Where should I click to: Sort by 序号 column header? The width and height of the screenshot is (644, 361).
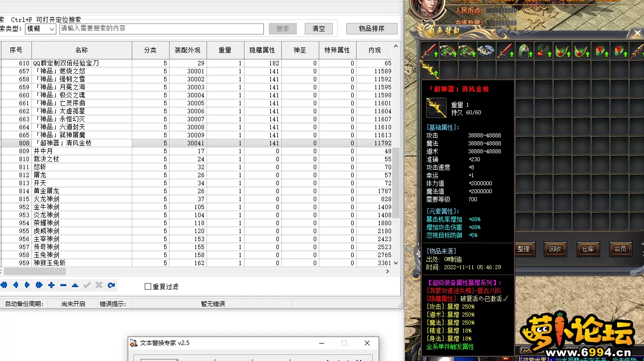(16, 50)
